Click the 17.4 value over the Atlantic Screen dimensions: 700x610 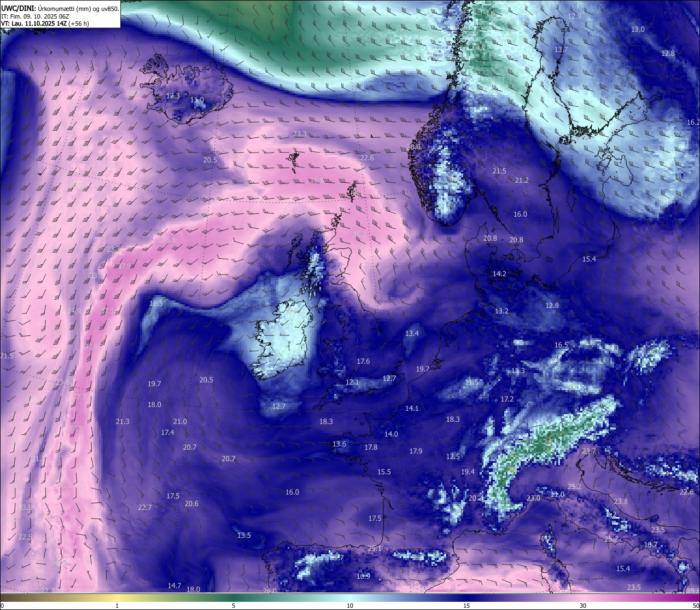[167, 432]
